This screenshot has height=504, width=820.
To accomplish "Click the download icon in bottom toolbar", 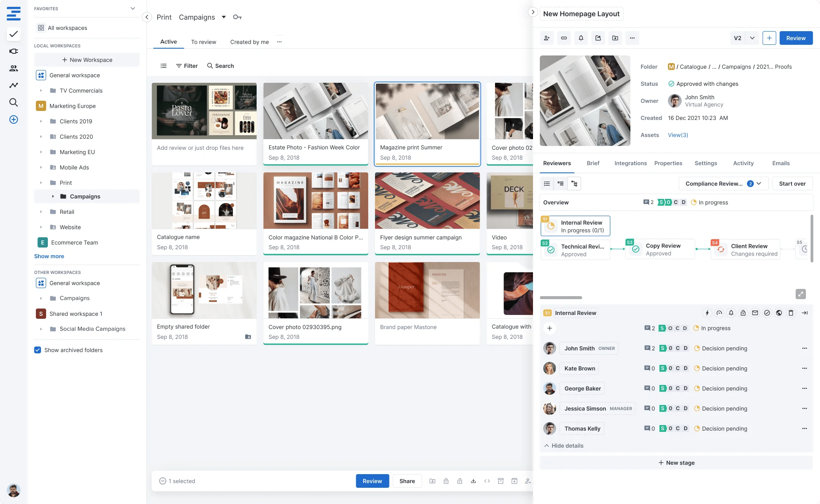I will 473,481.
